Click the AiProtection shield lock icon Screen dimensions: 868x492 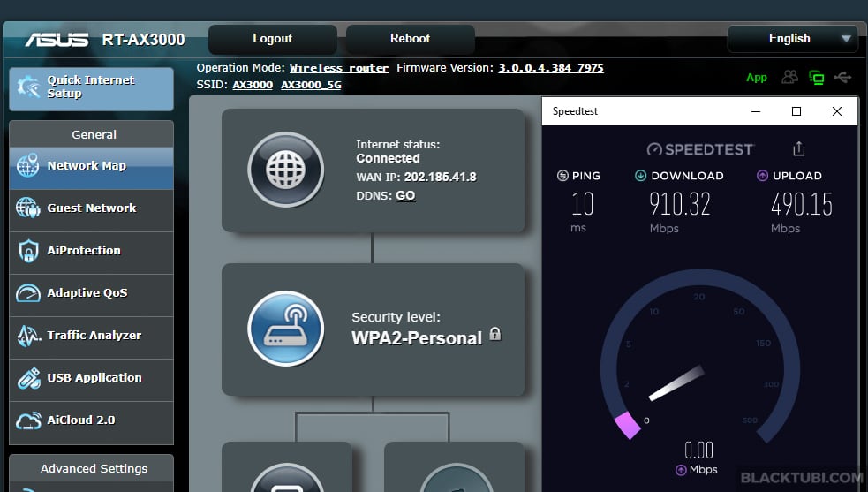pyautogui.click(x=28, y=251)
